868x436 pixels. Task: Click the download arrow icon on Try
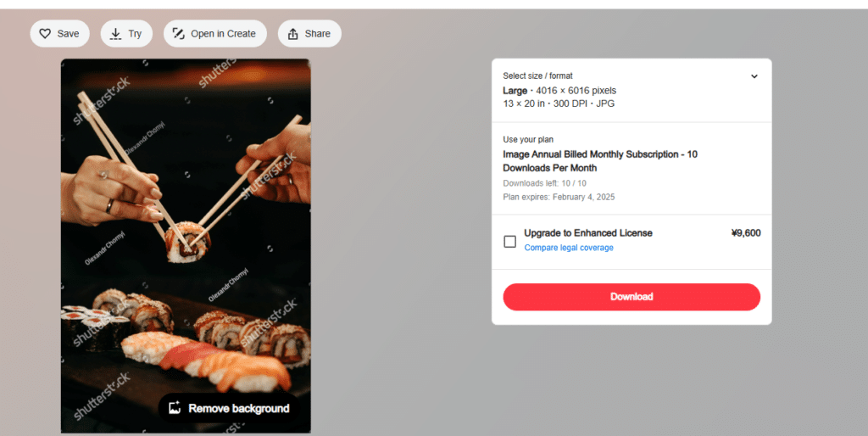(115, 34)
